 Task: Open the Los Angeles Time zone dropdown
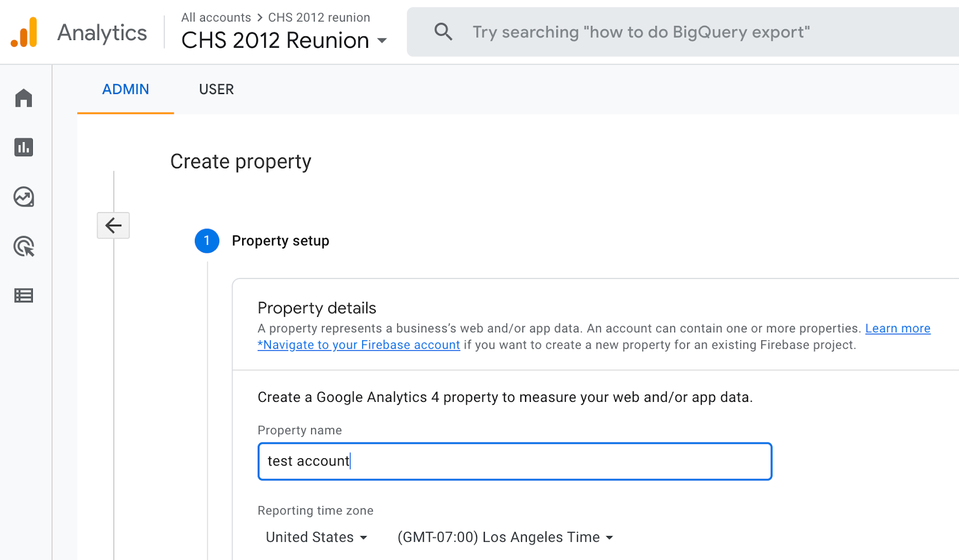tap(505, 537)
